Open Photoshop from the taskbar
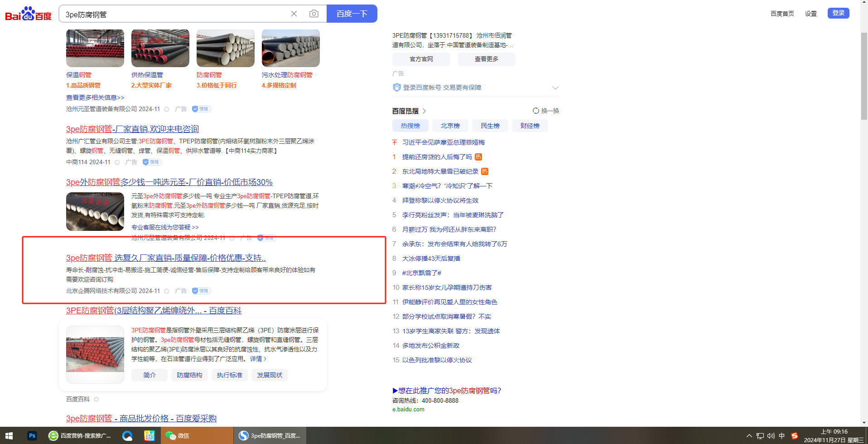This screenshot has width=868, height=444. pos(32,435)
